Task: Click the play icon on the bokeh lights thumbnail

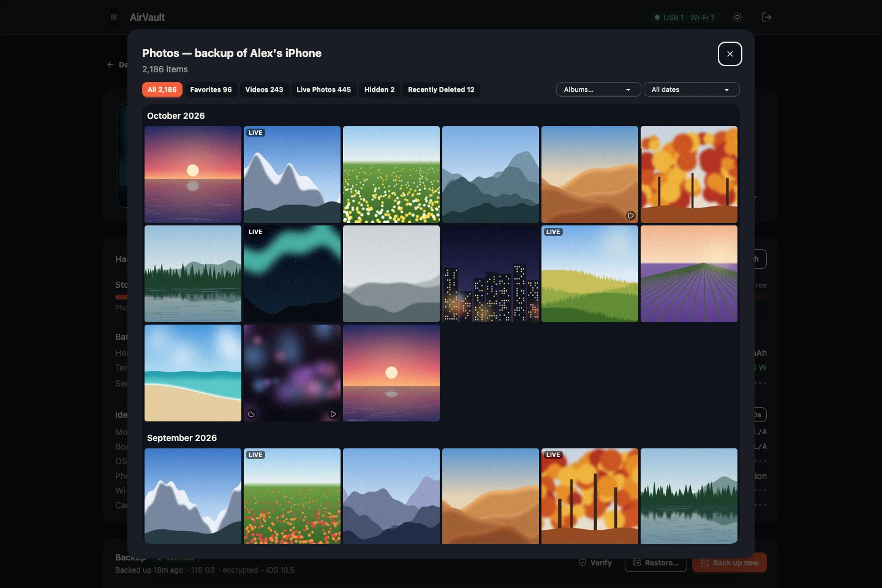Action: (333, 414)
